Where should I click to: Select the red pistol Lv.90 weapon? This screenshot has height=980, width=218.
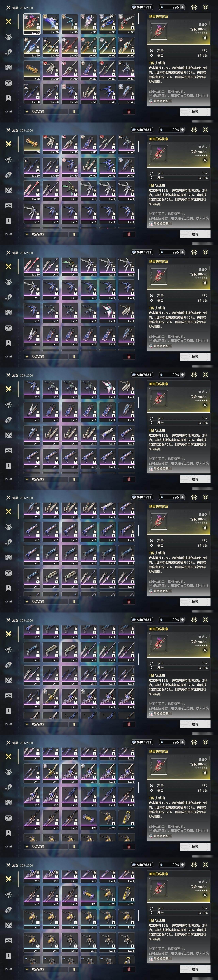pyautogui.click(x=126, y=24)
